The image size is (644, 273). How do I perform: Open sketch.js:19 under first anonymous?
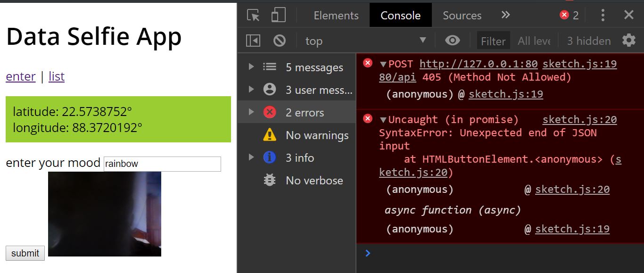coord(505,94)
